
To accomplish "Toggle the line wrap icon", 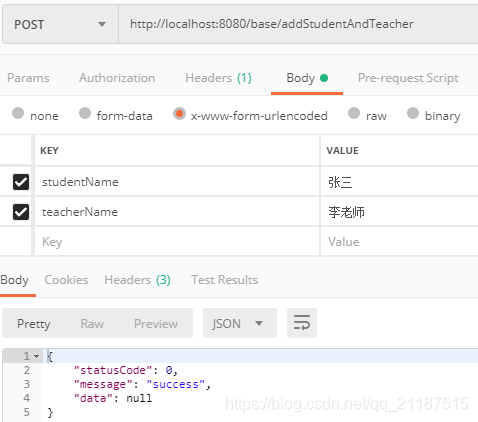I will click(x=302, y=323).
